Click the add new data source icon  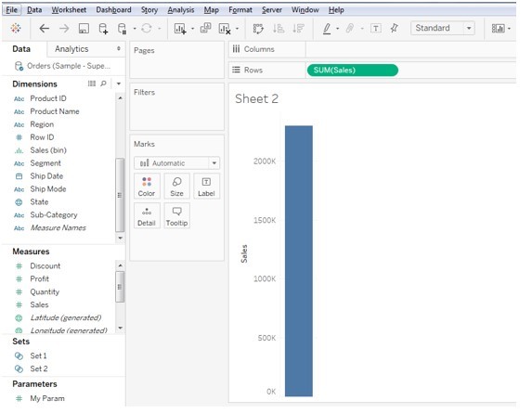click(x=103, y=29)
